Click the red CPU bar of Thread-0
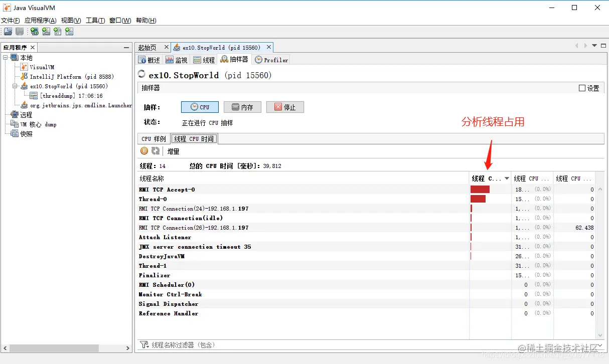The width and height of the screenshot is (609, 364). (478, 199)
